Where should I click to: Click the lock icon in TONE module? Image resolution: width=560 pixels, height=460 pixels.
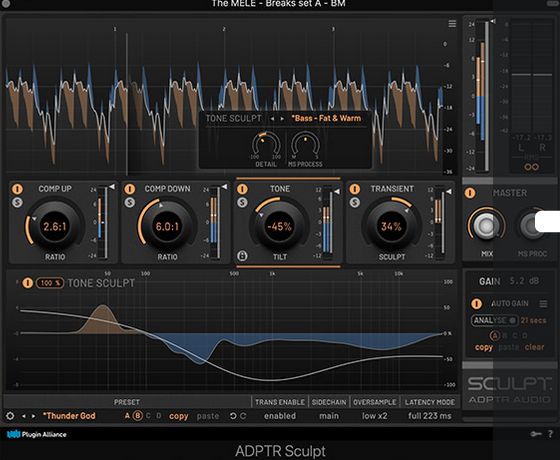tap(242, 256)
